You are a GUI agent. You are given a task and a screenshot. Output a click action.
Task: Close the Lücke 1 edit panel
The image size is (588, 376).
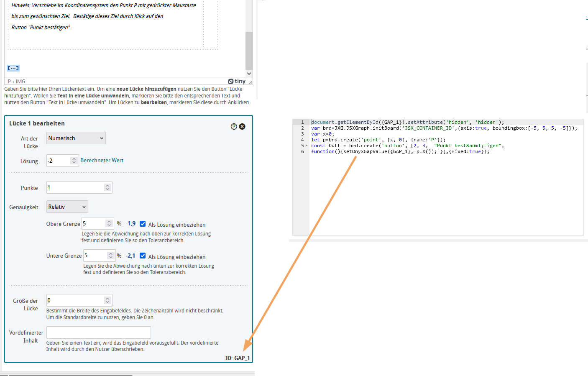point(242,126)
